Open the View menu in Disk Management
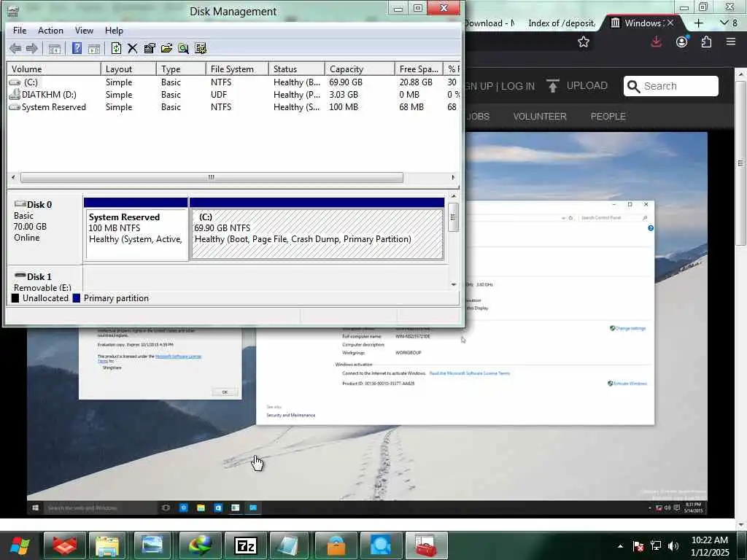 pos(84,31)
